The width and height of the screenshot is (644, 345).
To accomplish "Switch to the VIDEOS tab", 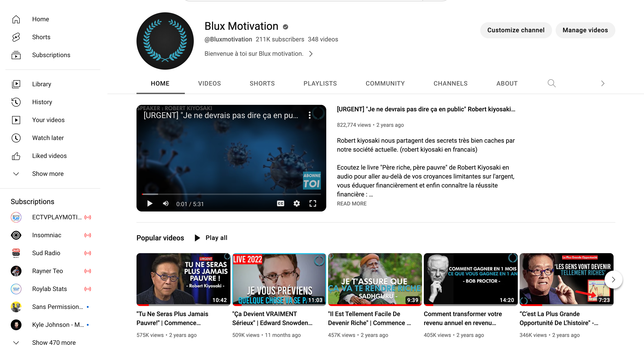I will [209, 84].
